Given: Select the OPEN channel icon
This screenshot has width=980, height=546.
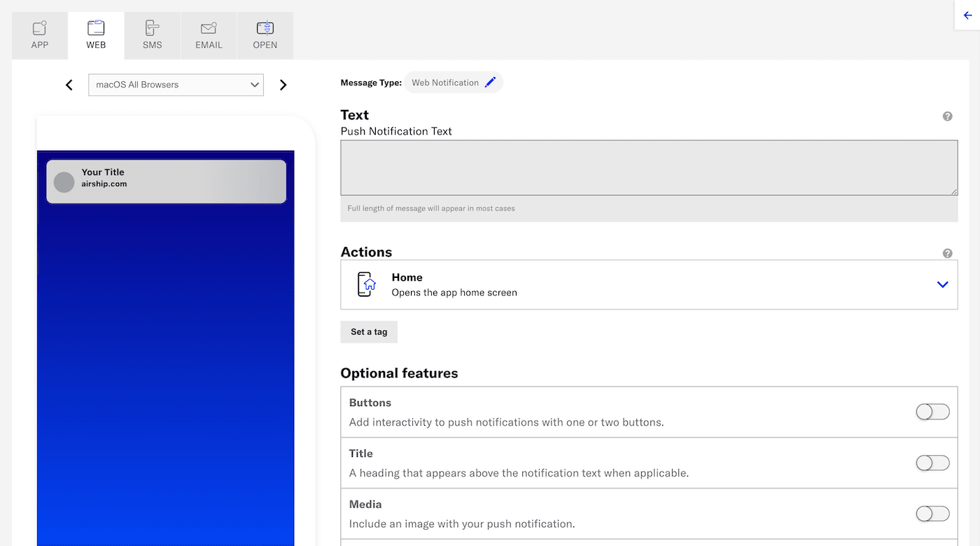Looking at the screenshot, I should click(x=265, y=28).
